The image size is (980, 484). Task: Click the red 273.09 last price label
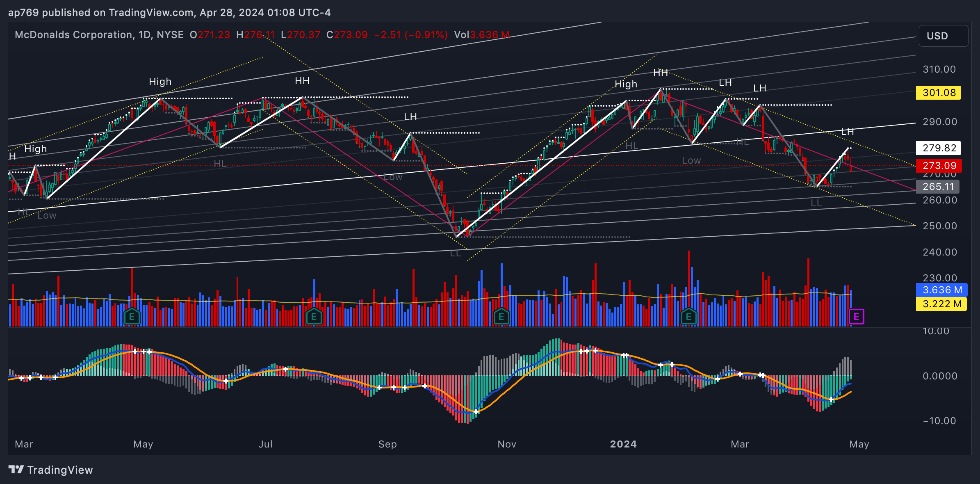point(939,166)
